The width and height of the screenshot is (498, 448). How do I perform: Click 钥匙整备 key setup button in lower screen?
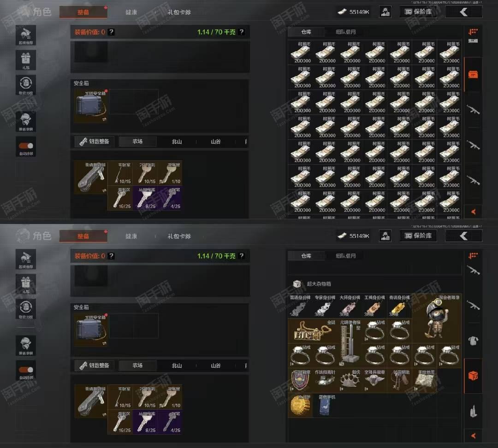94,365
